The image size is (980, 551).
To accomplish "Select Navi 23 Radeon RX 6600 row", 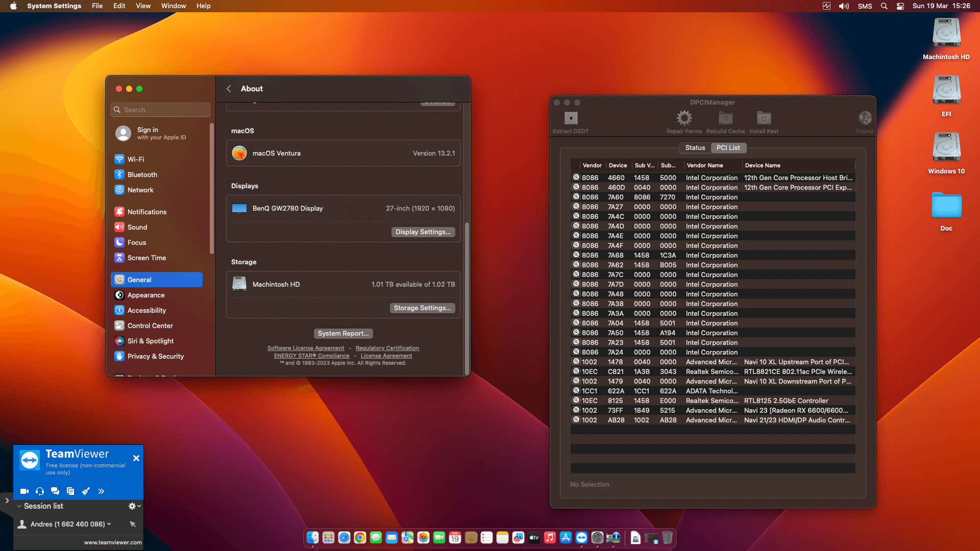I will (x=713, y=410).
